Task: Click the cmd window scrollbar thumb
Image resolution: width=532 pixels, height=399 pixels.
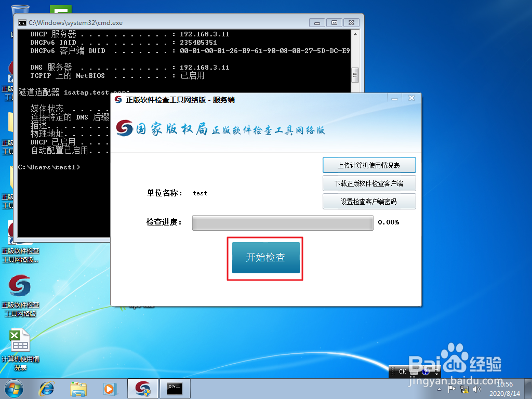Action: tap(355, 75)
